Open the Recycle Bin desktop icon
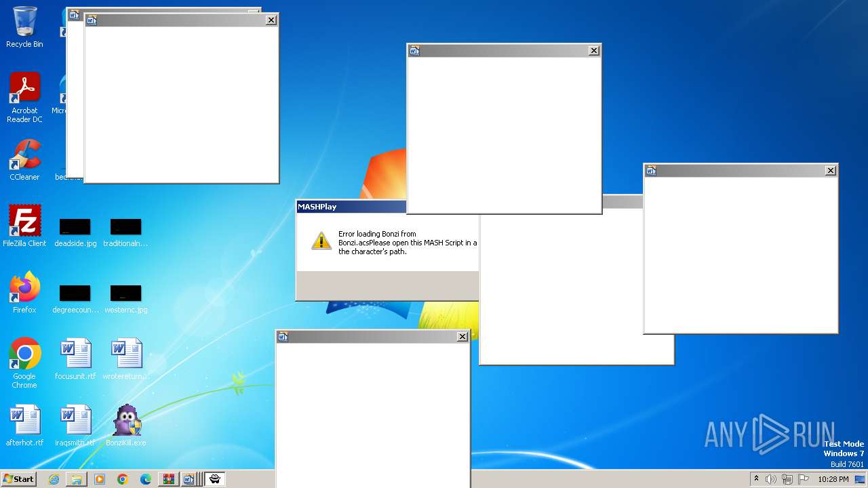868x488 pixels. (24, 27)
